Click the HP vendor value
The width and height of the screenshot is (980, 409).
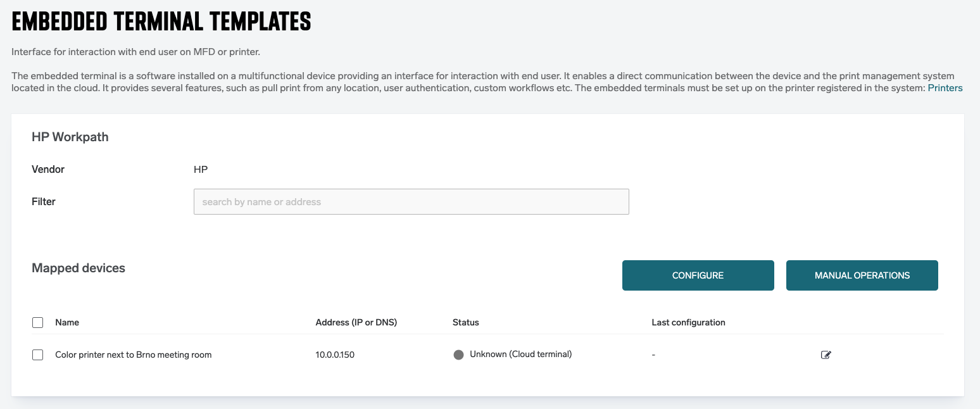[x=201, y=170]
